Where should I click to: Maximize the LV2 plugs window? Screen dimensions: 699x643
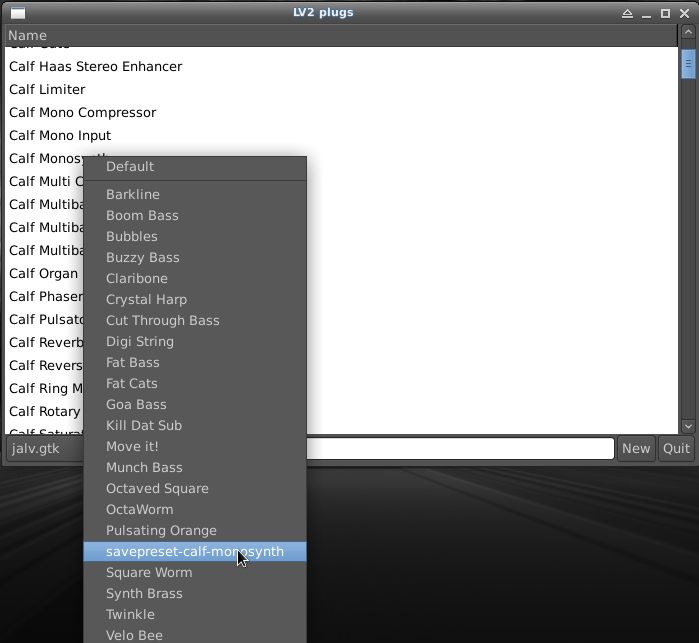pyautogui.click(x=666, y=13)
